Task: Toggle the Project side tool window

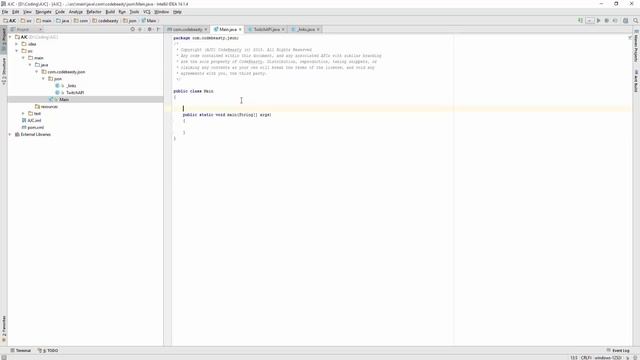Action: coord(4,40)
